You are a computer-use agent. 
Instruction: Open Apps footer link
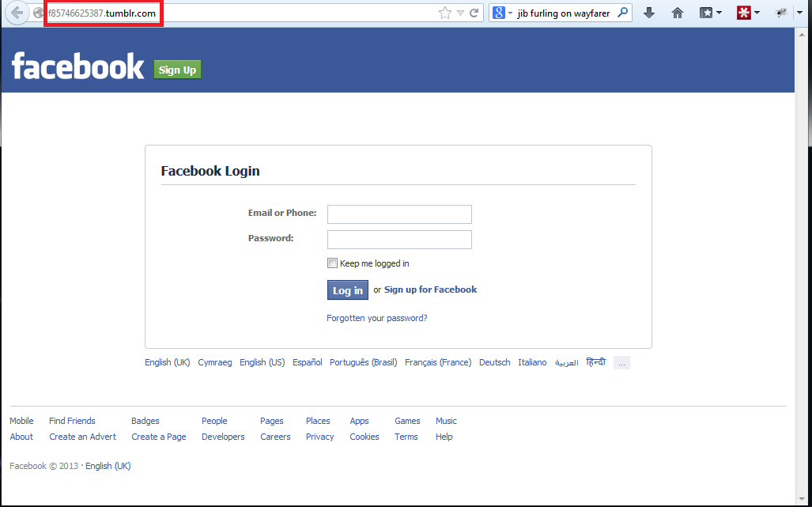point(360,421)
